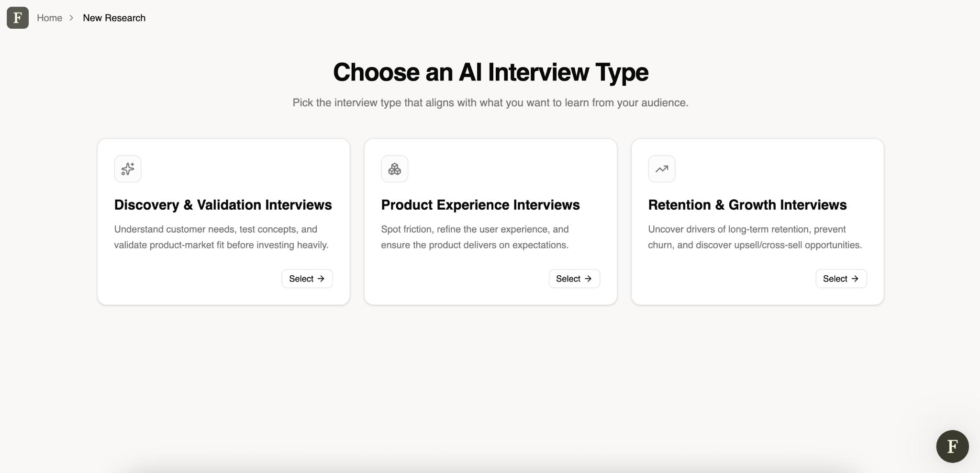Viewport: 980px width, 473px height.
Task: Select Product Experience Interviews
Action: click(574, 279)
